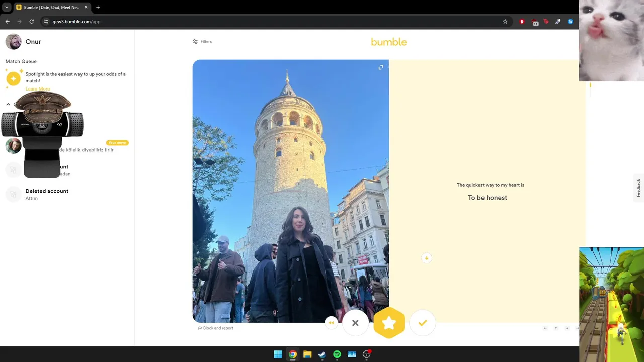The image size is (644, 362).
Task: Open File Explorer from taskbar
Action: click(x=307, y=354)
